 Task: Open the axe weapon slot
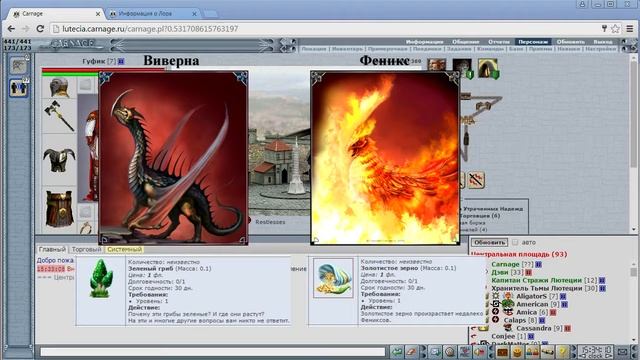(x=59, y=116)
